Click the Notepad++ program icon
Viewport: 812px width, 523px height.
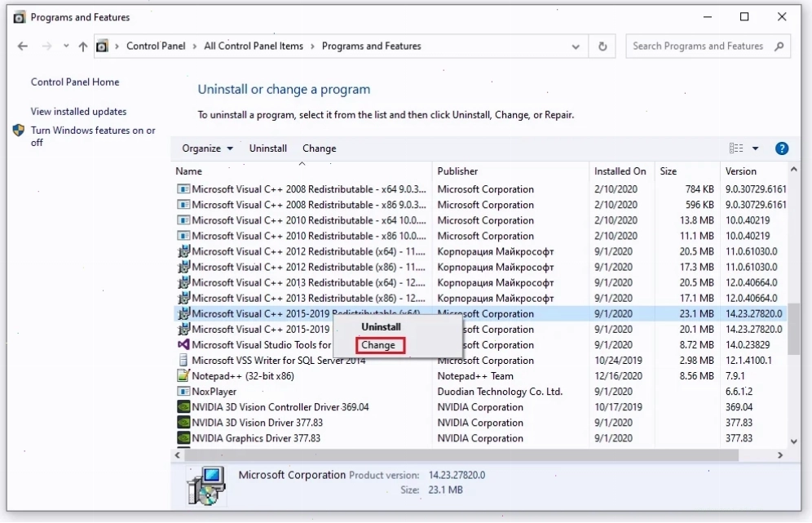183,375
